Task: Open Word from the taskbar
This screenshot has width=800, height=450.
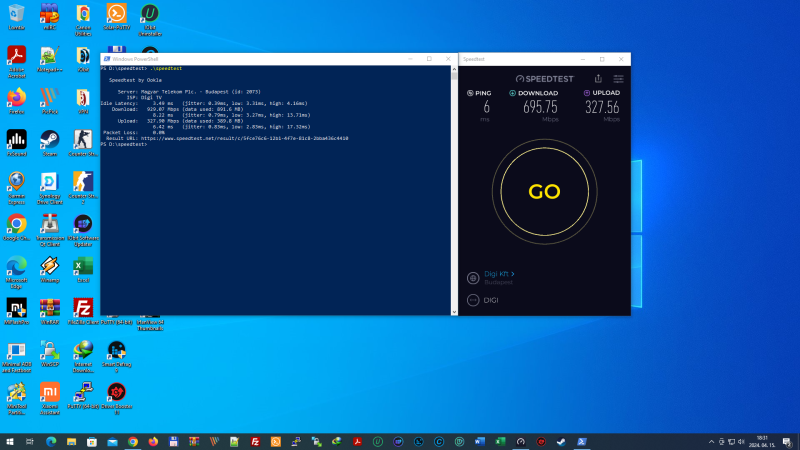Action: (x=480, y=442)
